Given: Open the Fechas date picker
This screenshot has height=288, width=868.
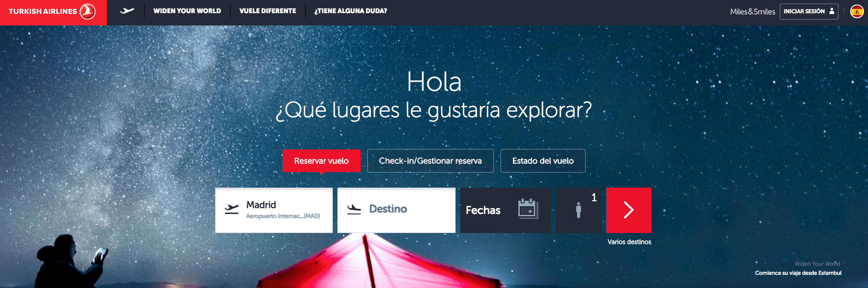Looking at the screenshot, I should click(x=505, y=210).
